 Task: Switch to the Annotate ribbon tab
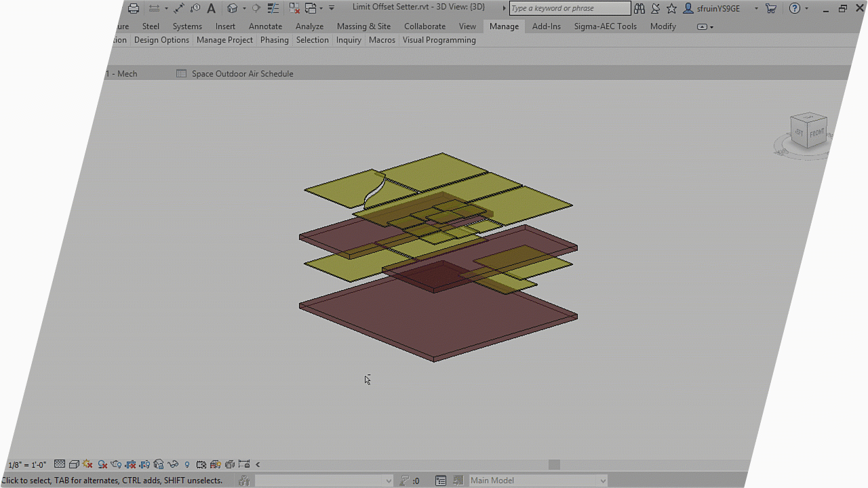point(265,26)
